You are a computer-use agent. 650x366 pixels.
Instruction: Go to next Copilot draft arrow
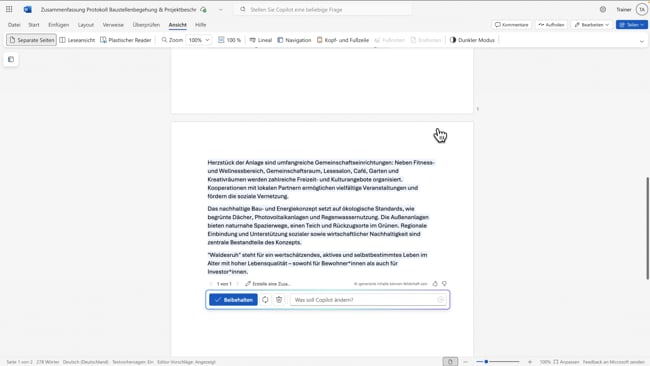pos(238,284)
